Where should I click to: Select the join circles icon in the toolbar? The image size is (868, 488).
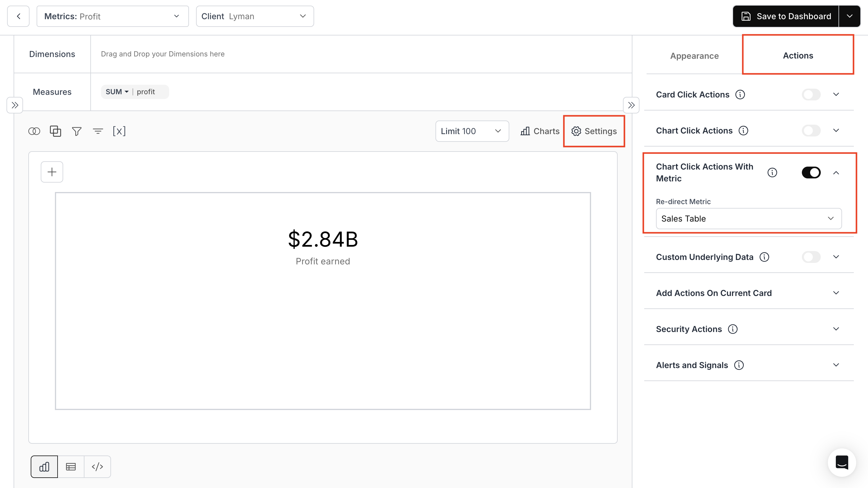[x=34, y=131]
